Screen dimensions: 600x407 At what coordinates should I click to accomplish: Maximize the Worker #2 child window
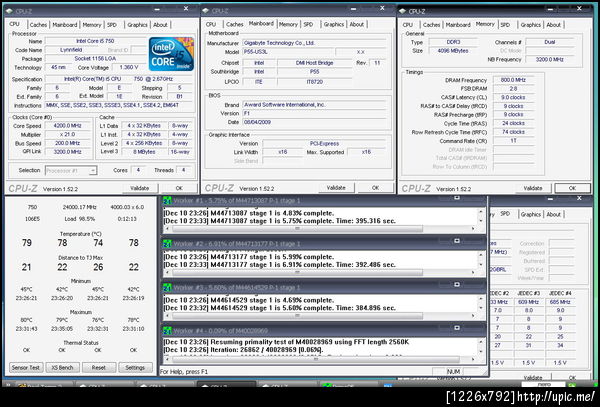click(457, 241)
